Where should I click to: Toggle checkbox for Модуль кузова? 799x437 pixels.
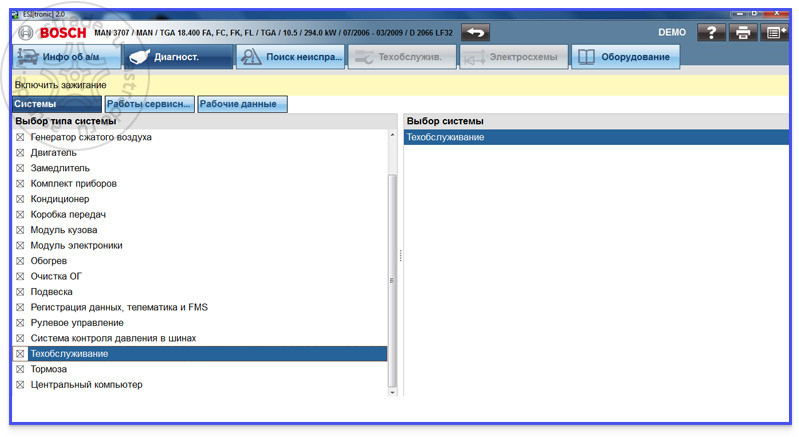[20, 230]
